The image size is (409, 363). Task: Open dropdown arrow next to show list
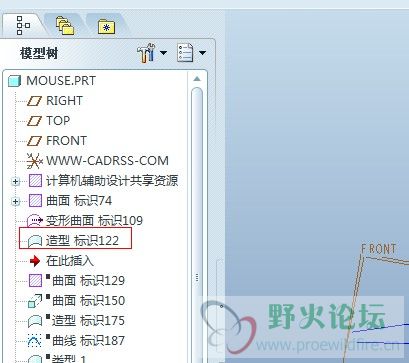[202, 53]
